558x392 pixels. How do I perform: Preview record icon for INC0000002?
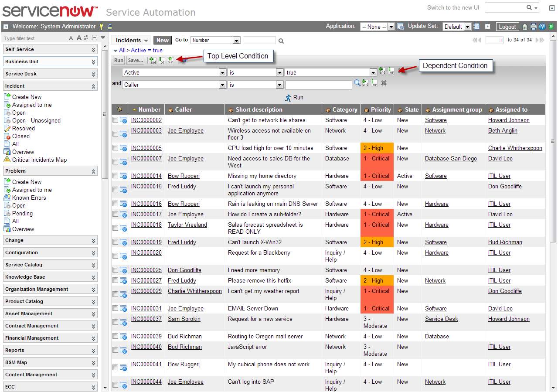(123, 120)
